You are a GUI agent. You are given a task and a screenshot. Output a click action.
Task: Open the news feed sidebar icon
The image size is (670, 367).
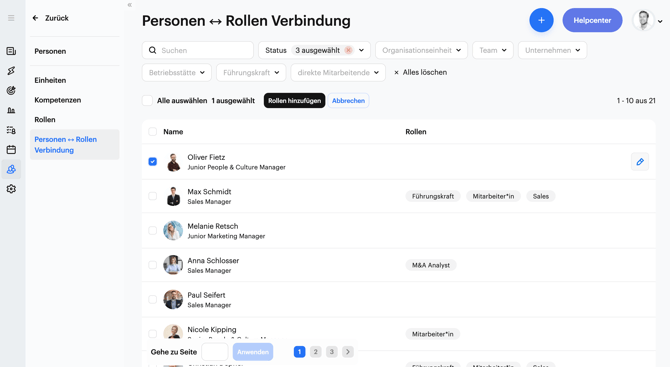pos(11,51)
